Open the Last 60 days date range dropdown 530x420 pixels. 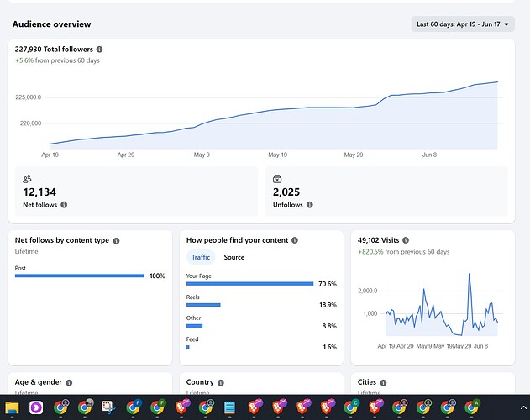pos(463,24)
